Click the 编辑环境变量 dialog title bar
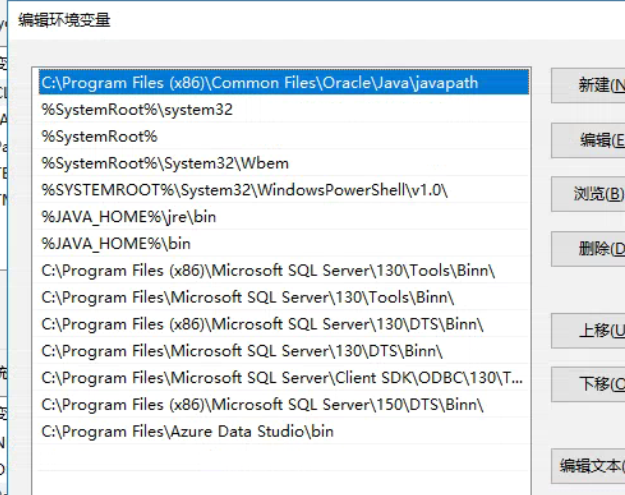The height and width of the screenshot is (495, 625). click(x=300, y=20)
